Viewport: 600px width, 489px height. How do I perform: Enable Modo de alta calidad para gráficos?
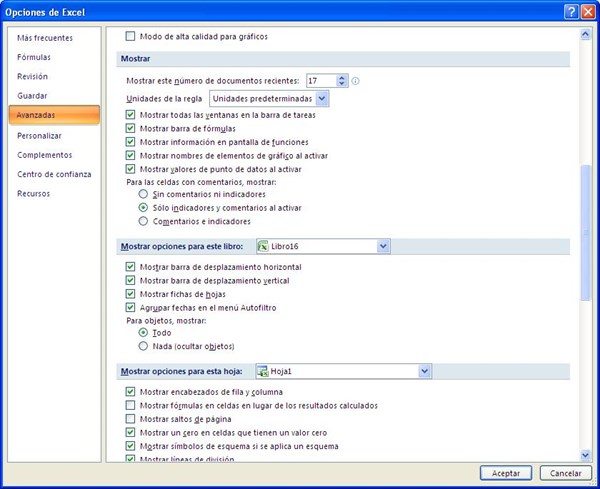(x=130, y=36)
